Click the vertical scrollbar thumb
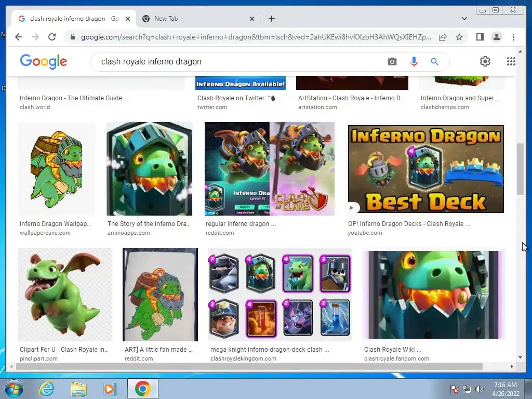532x399 pixels. 520,169
